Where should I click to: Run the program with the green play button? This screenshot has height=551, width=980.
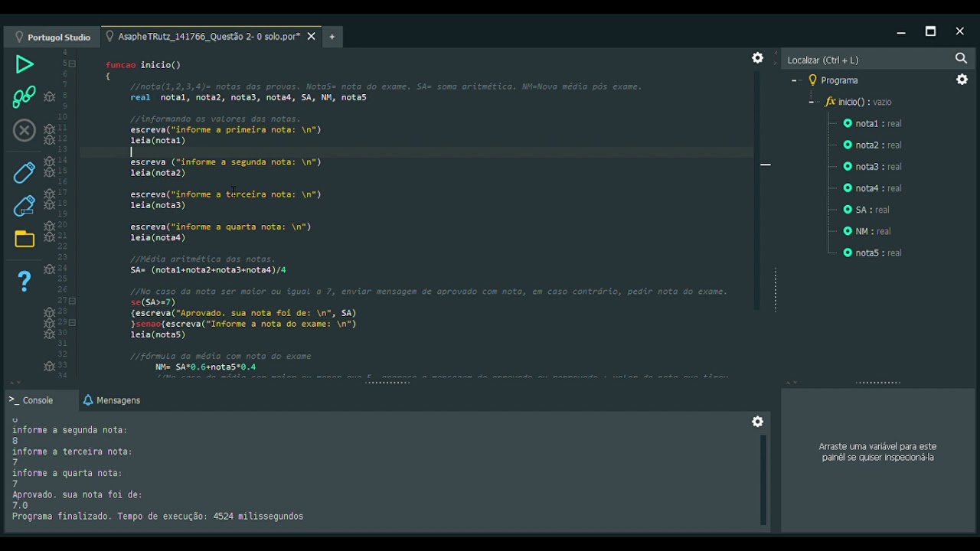click(x=24, y=64)
